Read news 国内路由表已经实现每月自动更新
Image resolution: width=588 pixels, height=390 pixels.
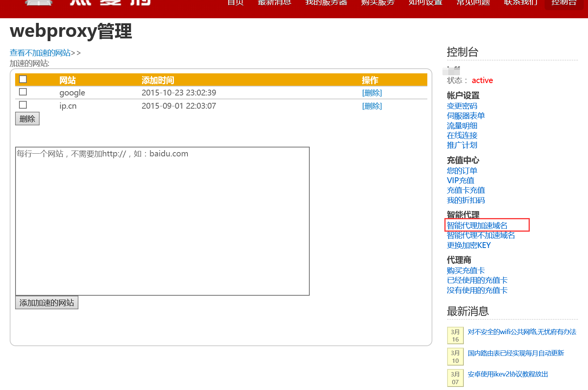[x=515, y=353]
